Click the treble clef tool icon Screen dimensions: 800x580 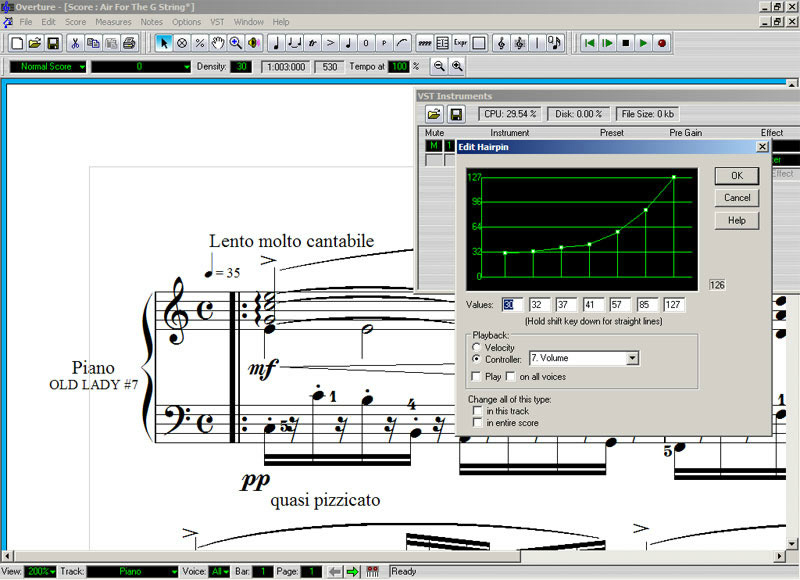tap(501, 43)
